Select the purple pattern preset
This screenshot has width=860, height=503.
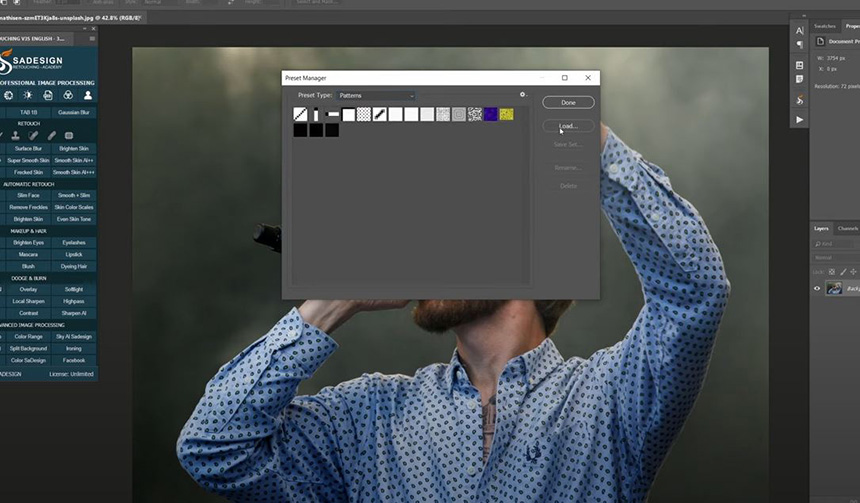tap(490, 114)
